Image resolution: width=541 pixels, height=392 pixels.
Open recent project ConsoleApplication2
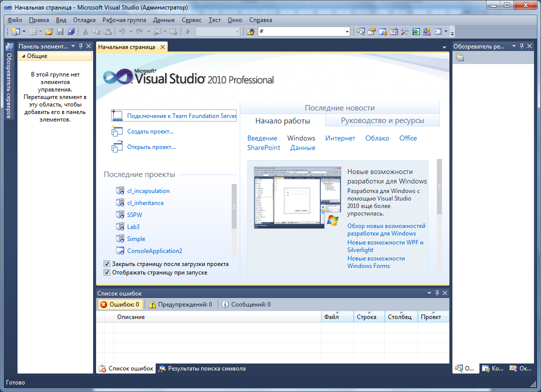155,251
